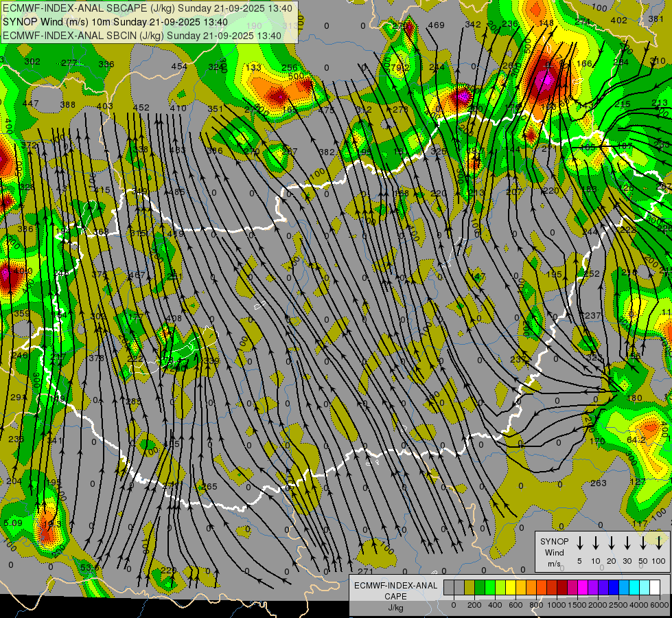Image resolution: width=672 pixels, height=618 pixels.
Task: Click the map value 467
Action: point(137,275)
